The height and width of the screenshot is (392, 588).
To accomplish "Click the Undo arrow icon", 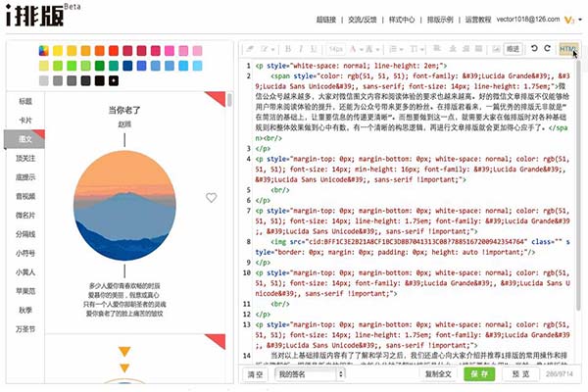I will 533,48.
